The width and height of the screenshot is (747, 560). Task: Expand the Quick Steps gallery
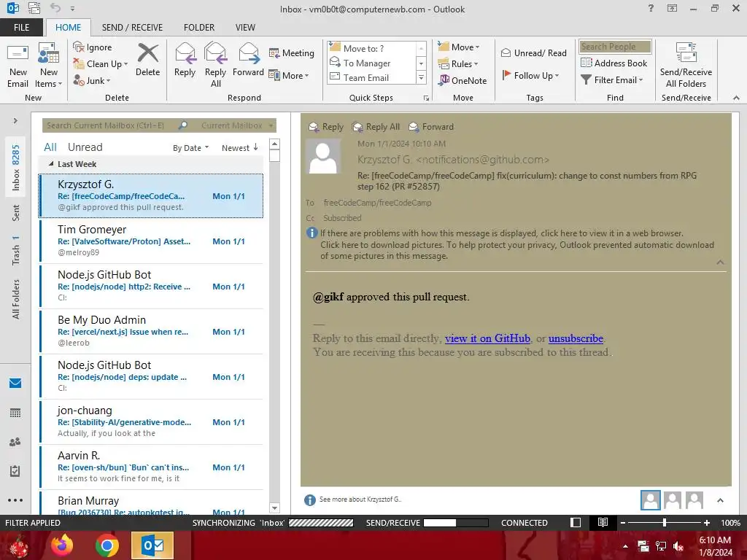[421, 77]
